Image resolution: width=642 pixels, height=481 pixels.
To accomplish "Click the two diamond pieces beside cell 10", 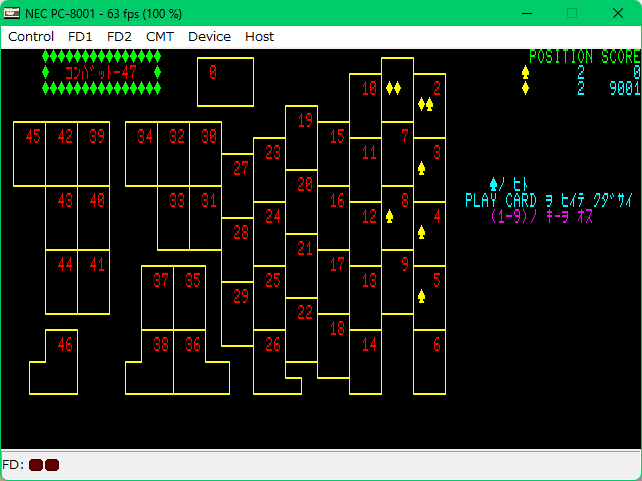I will [393, 88].
